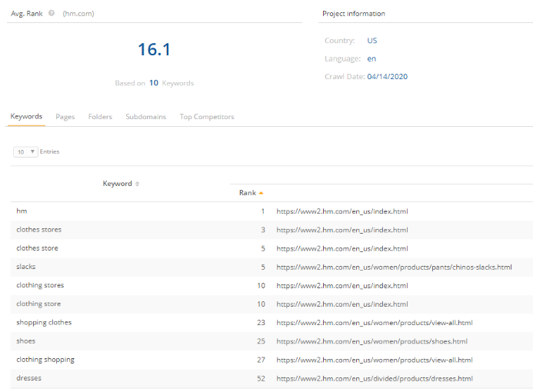Open the women/products/shoes.html URL

tap(372, 341)
